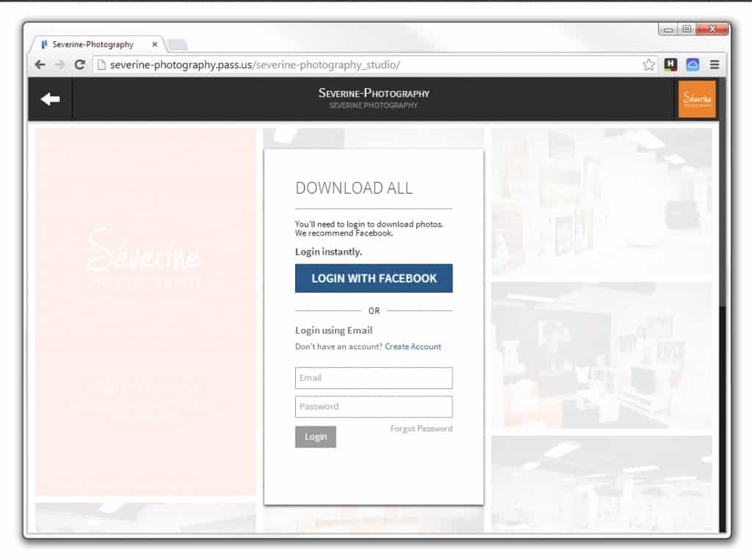752x560 pixels.
Task: Click the page icon in address bar
Action: pos(101,65)
